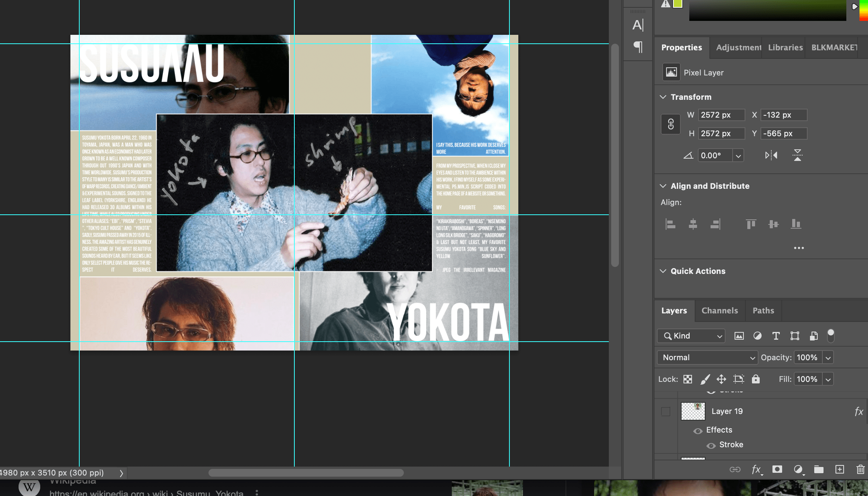868x496 pixels.
Task: Collapse the Quick Actions section
Action: point(663,271)
